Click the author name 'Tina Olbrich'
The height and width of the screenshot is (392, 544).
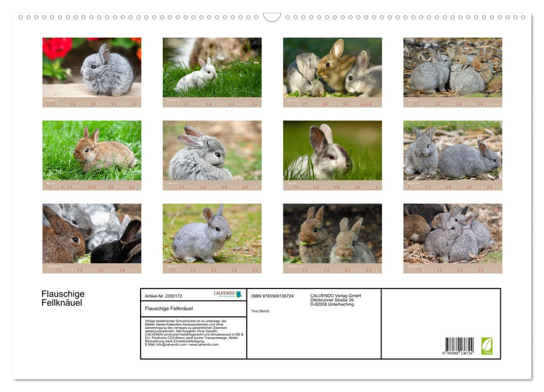click(x=260, y=311)
